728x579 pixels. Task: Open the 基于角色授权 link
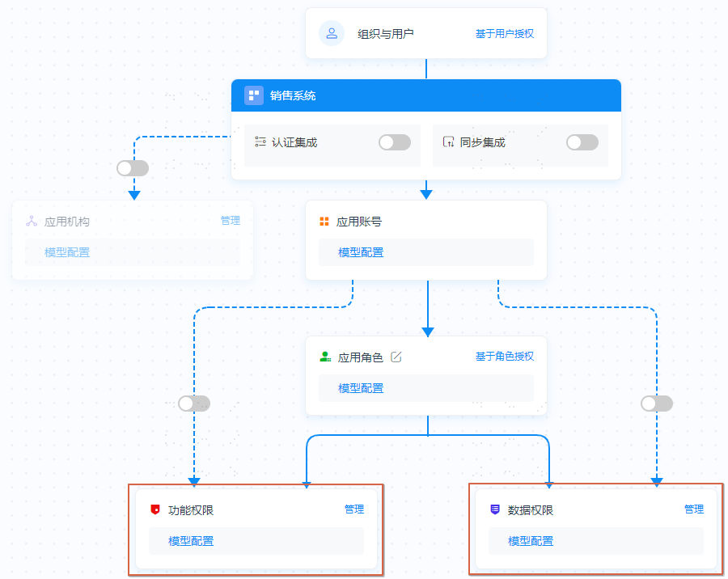tap(505, 357)
